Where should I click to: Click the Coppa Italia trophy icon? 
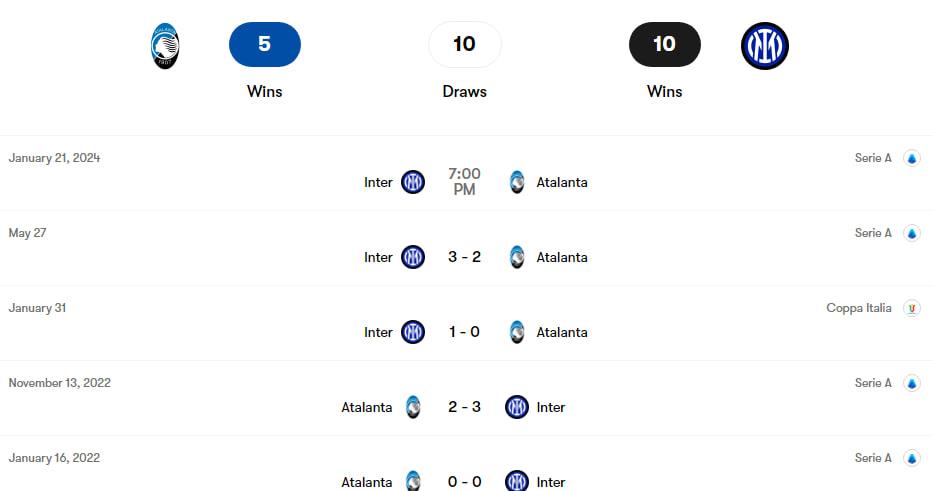point(912,308)
